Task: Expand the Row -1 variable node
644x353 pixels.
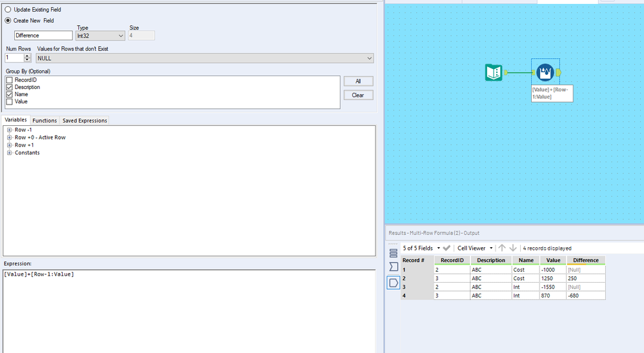Action: 9,130
